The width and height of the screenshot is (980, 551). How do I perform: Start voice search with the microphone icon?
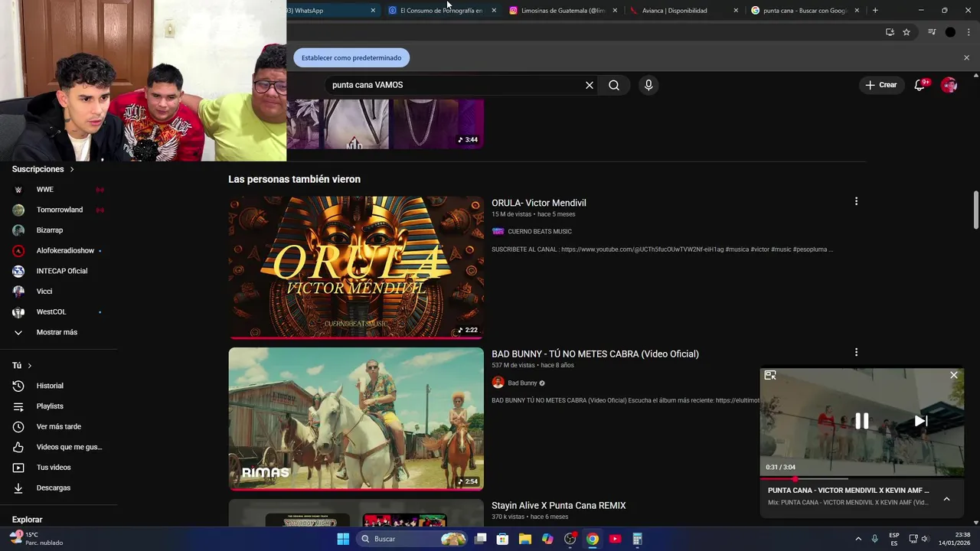tap(648, 85)
